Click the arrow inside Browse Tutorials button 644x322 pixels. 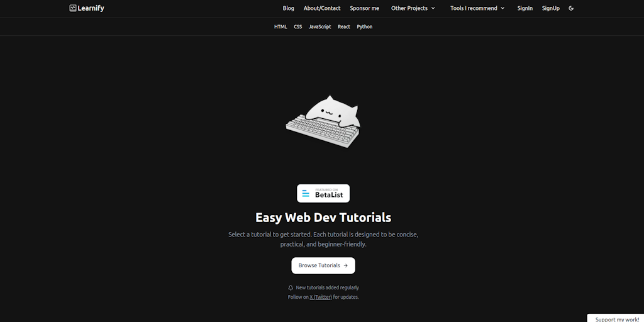click(x=346, y=266)
